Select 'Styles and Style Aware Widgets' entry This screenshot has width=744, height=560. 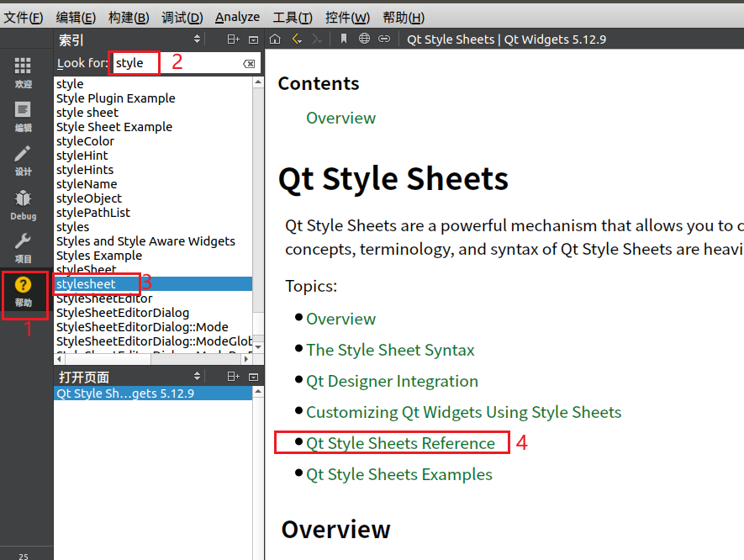[153, 241]
